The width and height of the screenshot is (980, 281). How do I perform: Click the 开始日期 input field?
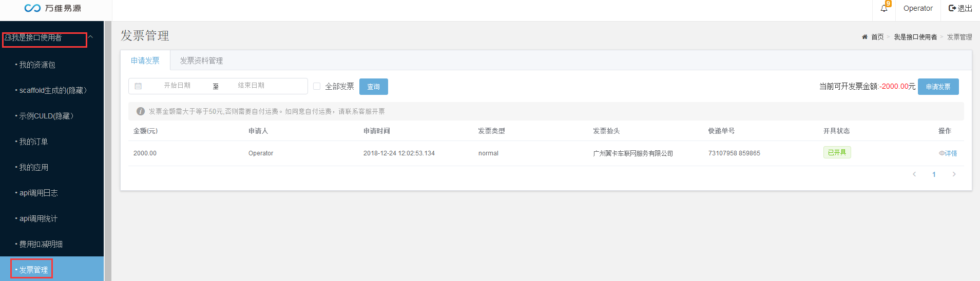[177, 86]
